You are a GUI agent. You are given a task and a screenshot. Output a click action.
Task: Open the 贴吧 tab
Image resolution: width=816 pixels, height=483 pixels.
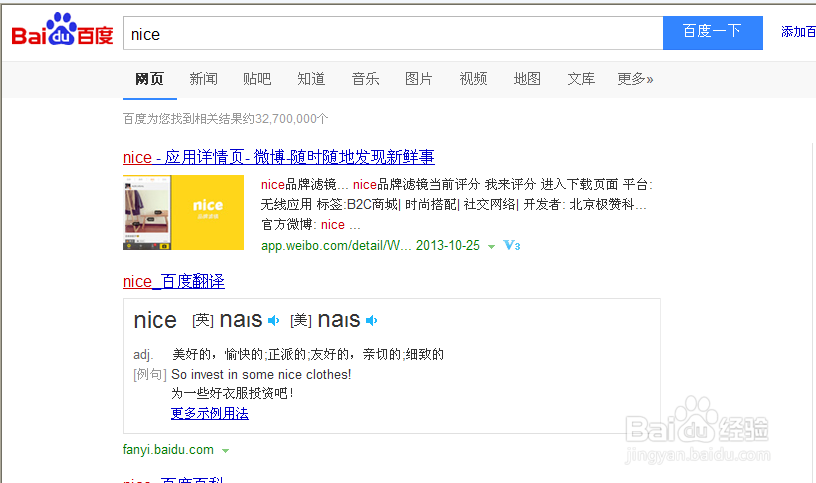click(x=257, y=79)
